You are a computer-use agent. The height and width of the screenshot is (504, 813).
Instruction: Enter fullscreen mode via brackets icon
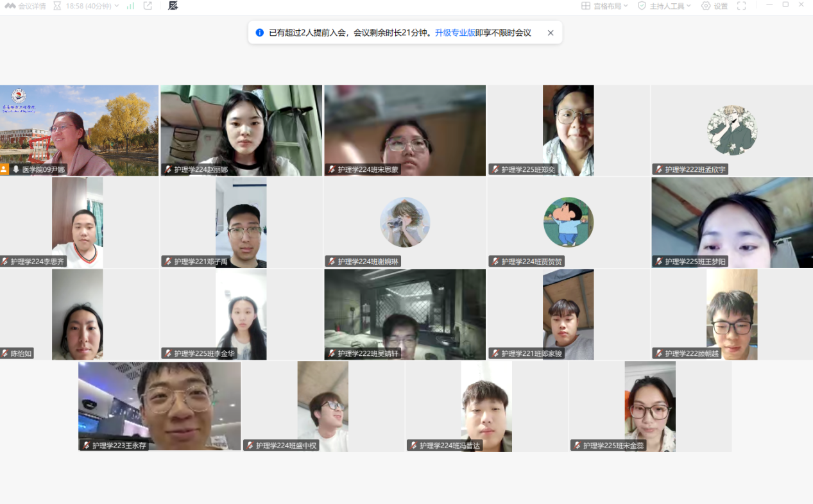(x=741, y=6)
